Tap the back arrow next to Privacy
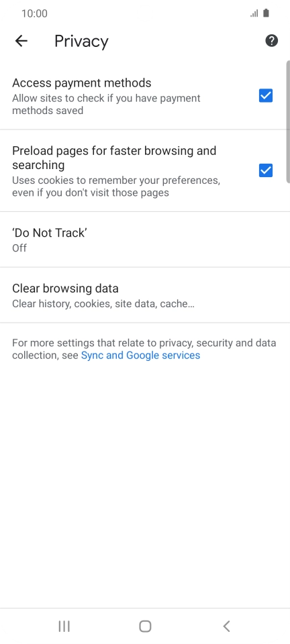Image resolution: width=290 pixels, height=644 pixels. [21, 41]
